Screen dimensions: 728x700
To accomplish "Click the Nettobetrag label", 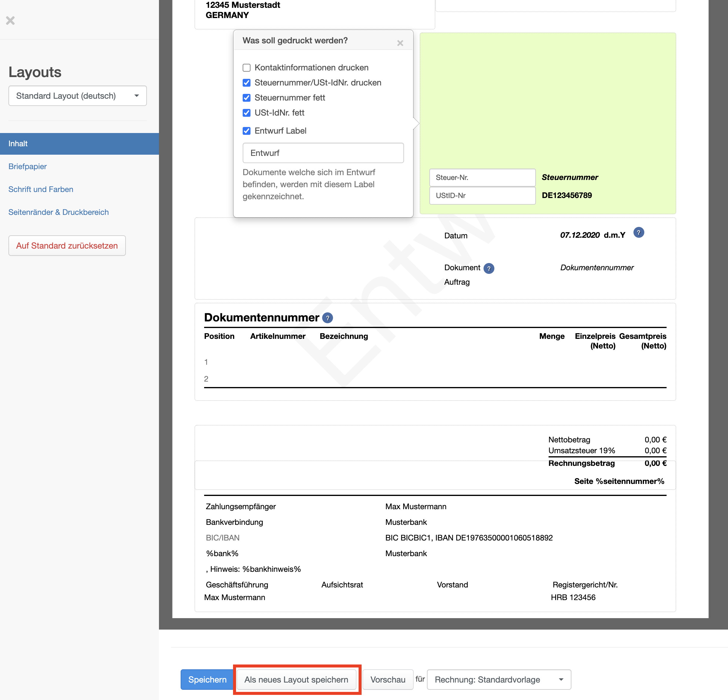I will tap(569, 440).
